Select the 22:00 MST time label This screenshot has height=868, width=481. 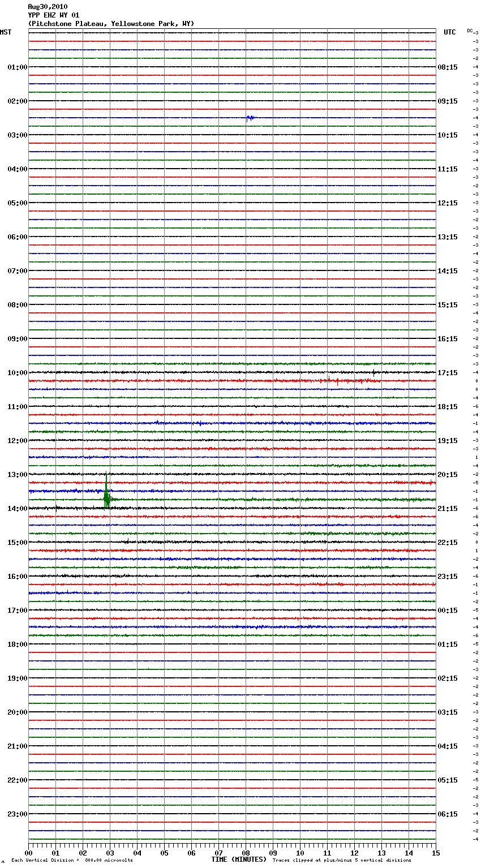(18, 780)
